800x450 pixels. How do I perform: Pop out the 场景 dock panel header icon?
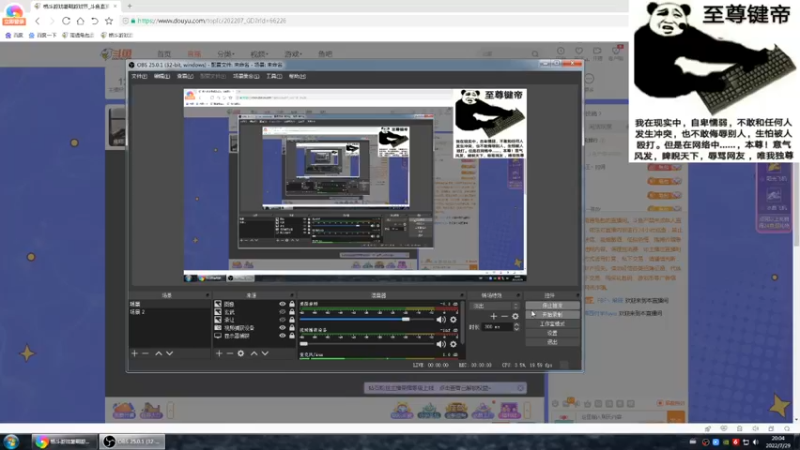[207, 295]
